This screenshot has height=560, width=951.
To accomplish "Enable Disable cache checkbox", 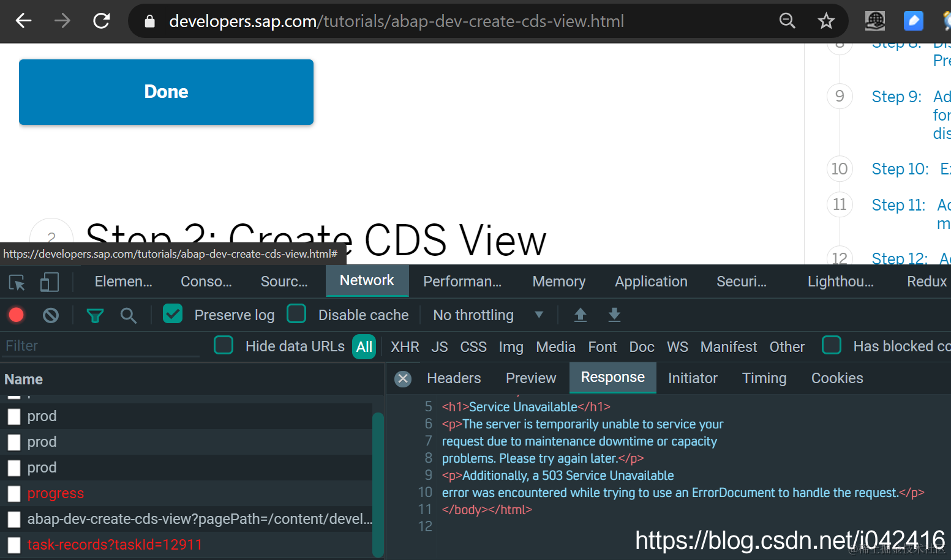I will tap(296, 314).
